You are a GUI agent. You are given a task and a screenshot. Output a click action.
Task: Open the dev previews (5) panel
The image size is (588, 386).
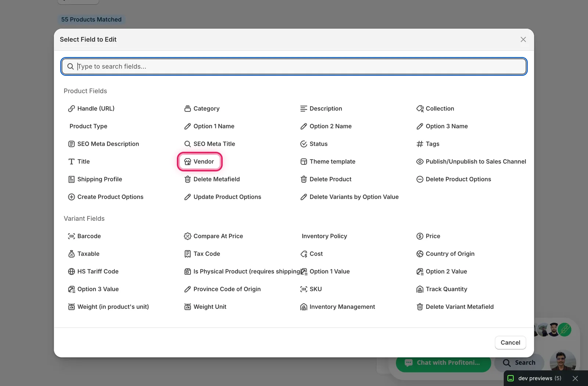535,378
